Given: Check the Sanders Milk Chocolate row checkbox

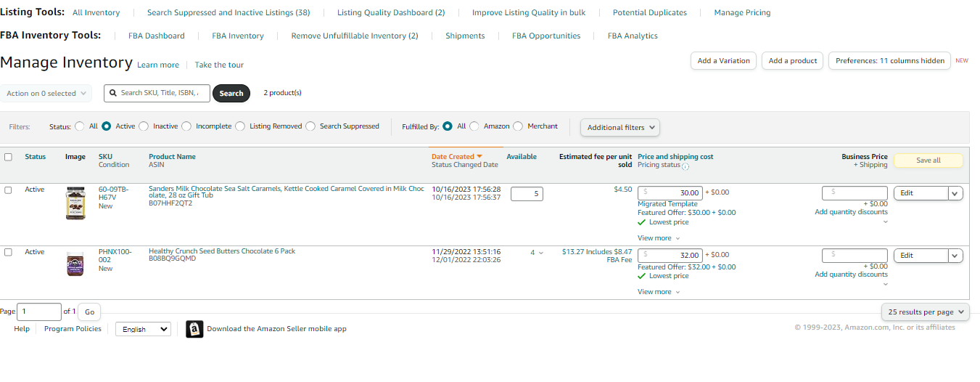Looking at the screenshot, I should pyautogui.click(x=8, y=190).
